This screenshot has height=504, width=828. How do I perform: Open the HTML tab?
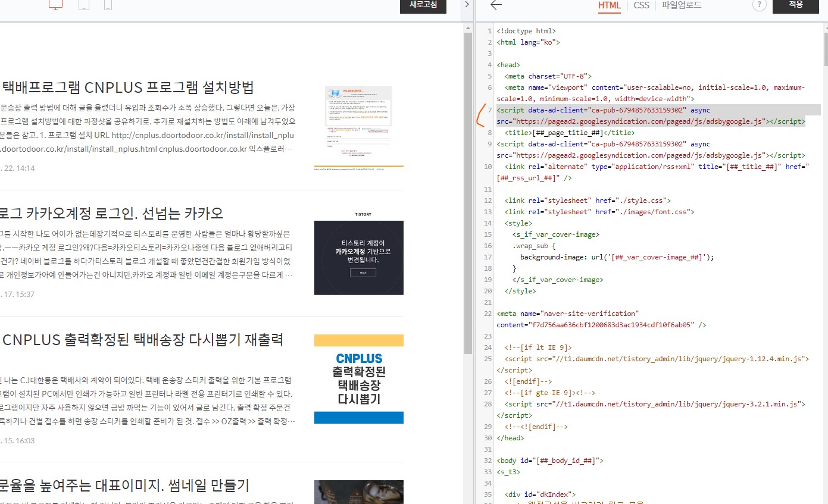click(x=609, y=5)
